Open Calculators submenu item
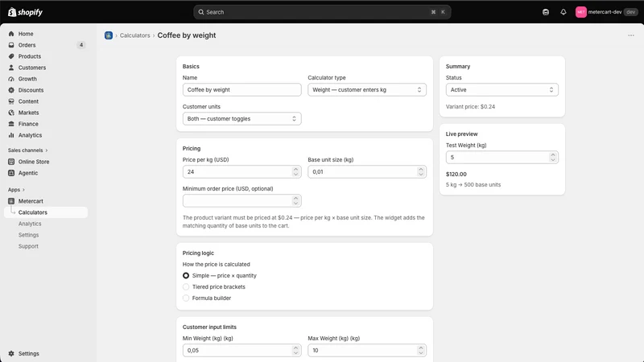 (46, 212)
